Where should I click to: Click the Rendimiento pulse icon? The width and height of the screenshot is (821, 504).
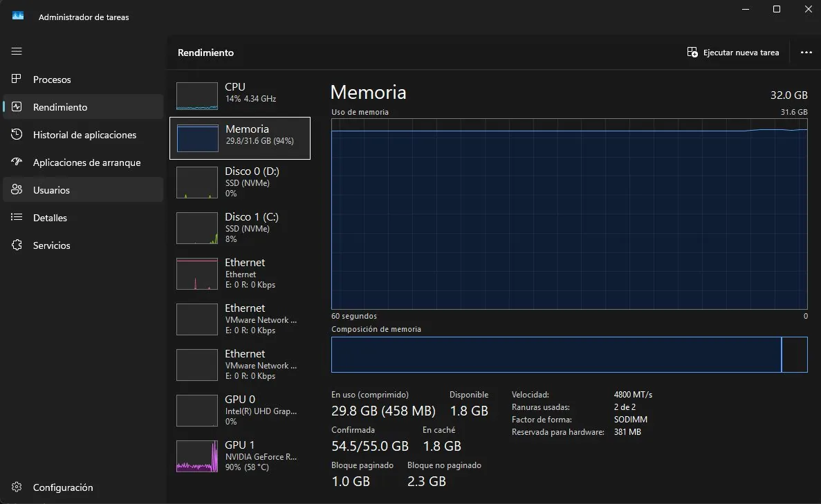pos(17,106)
